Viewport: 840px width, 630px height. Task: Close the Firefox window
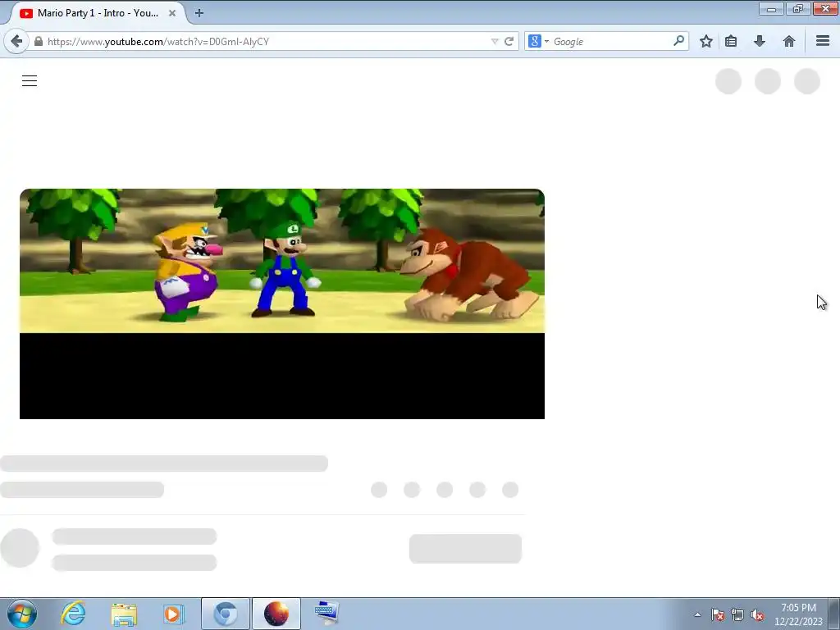[x=825, y=9]
